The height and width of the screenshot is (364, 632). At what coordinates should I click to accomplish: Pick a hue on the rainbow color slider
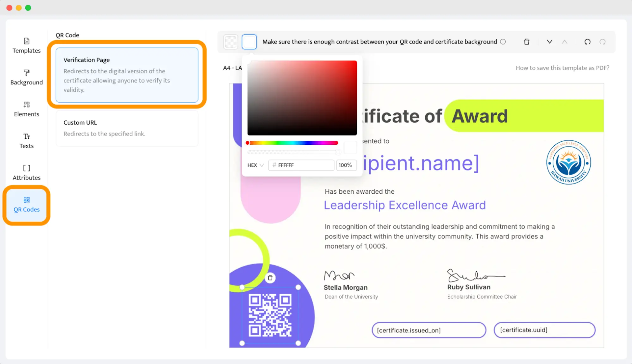(292, 143)
